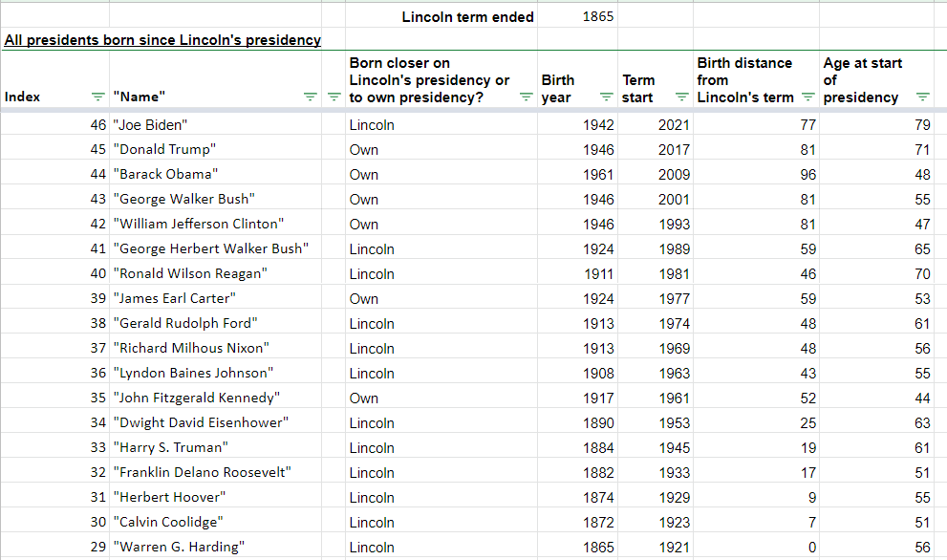Select the "Richard Milhous Nixon" cell

(216, 348)
